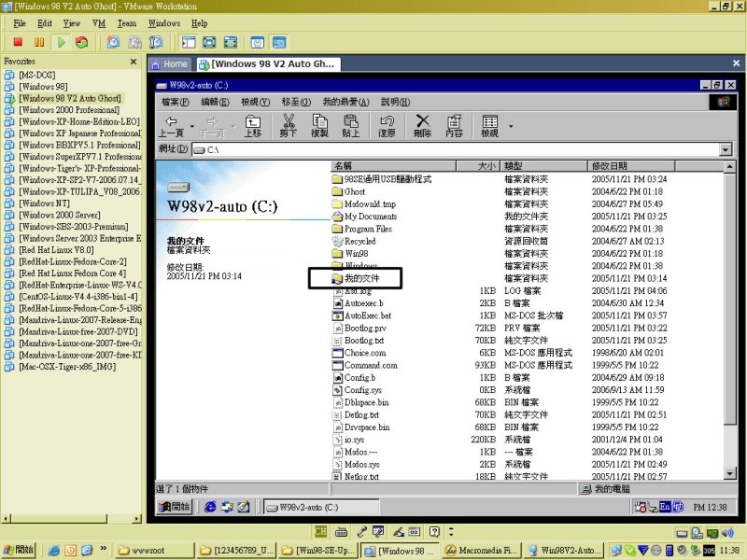Click the red Power Off button in VMware toolbar

(x=18, y=42)
